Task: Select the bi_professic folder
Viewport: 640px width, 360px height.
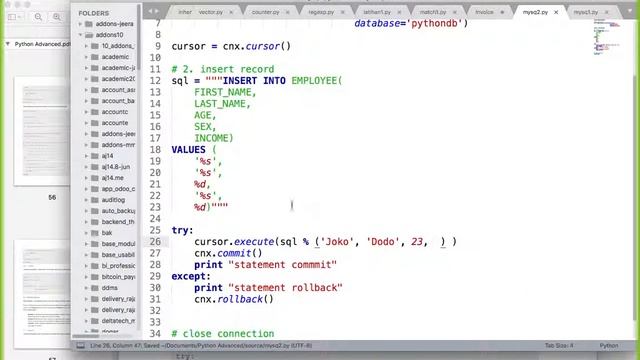Action: (x=118, y=266)
